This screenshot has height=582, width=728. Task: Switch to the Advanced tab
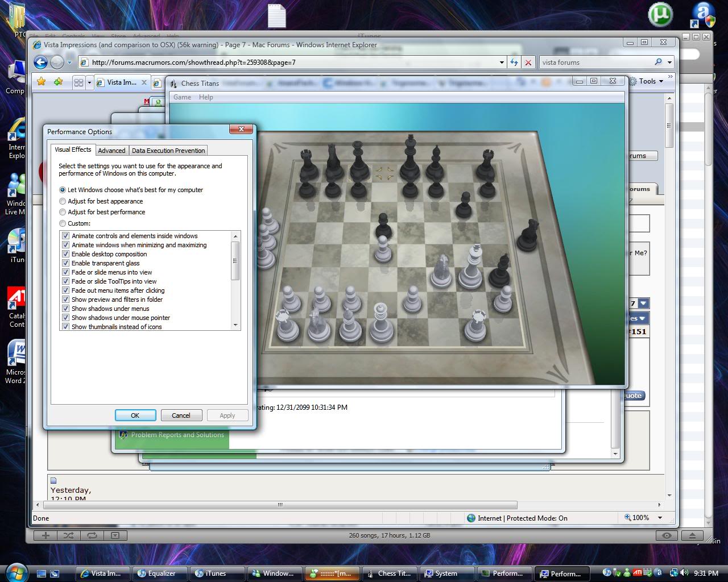point(111,151)
